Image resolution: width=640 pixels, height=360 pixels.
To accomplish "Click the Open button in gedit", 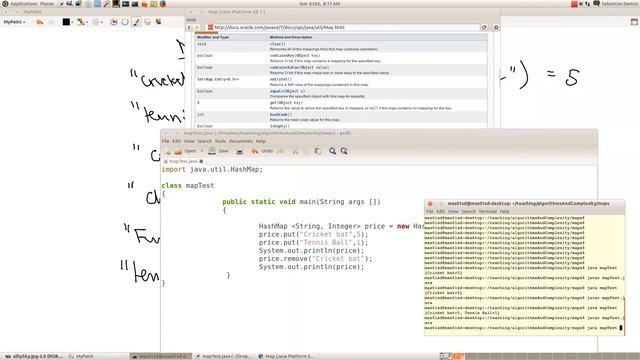I will tap(186, 151).
